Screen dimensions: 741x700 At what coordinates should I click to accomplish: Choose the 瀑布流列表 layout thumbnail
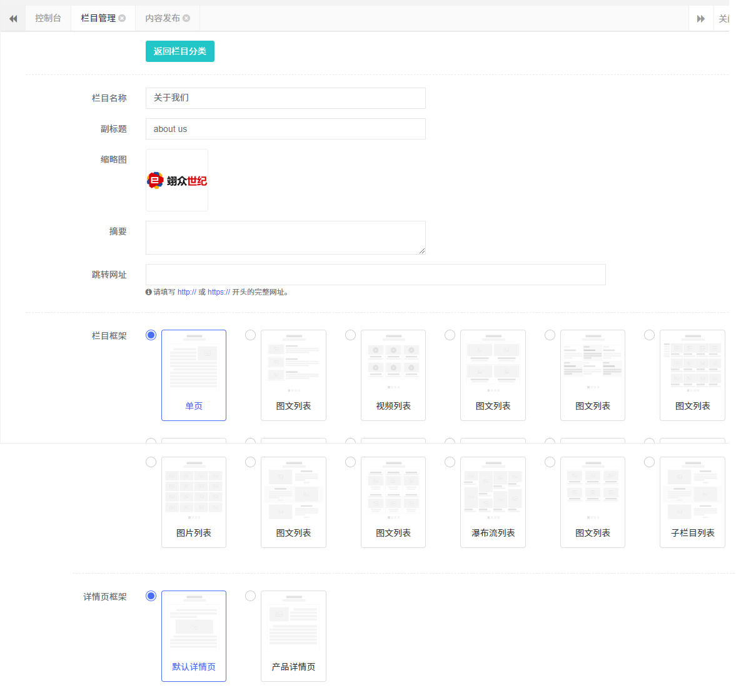(493, 502)
